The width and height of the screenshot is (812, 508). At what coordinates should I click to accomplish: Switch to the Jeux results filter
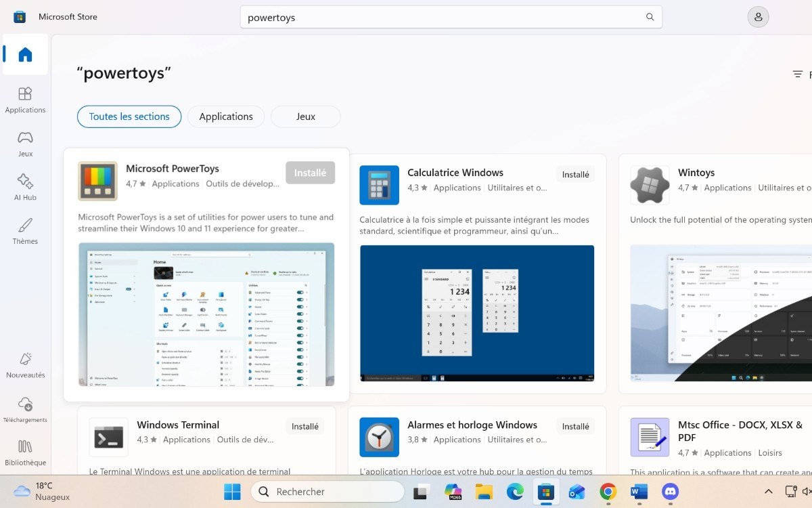305,117
